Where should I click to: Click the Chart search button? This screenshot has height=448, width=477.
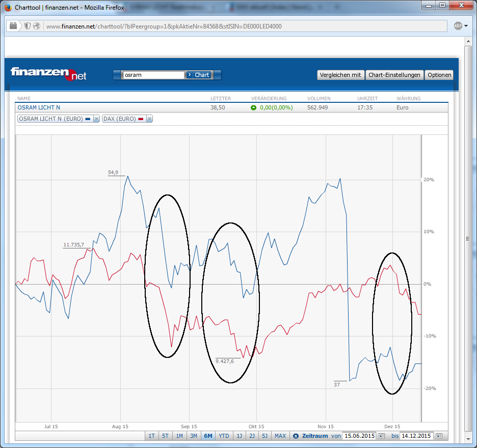point(199,75)
